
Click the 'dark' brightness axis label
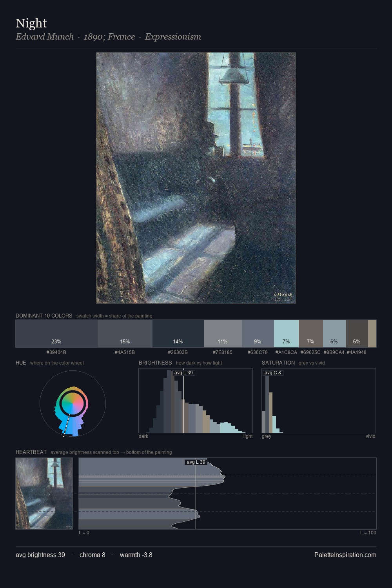[x=143, y=436]
